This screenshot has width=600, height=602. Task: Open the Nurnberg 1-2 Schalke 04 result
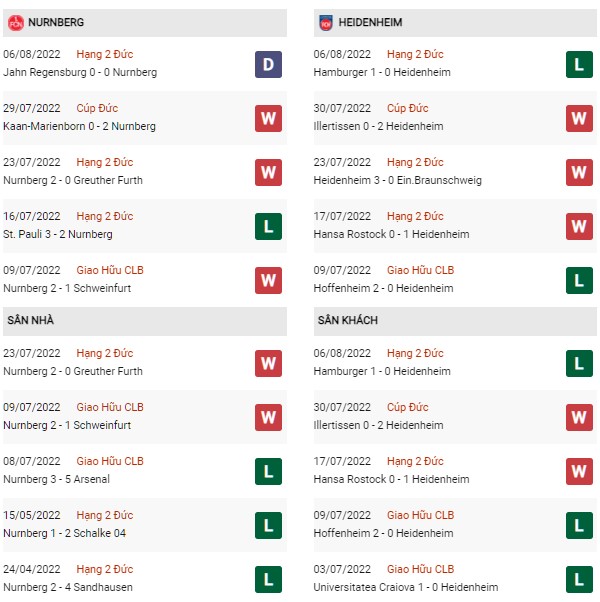(64, 533)
